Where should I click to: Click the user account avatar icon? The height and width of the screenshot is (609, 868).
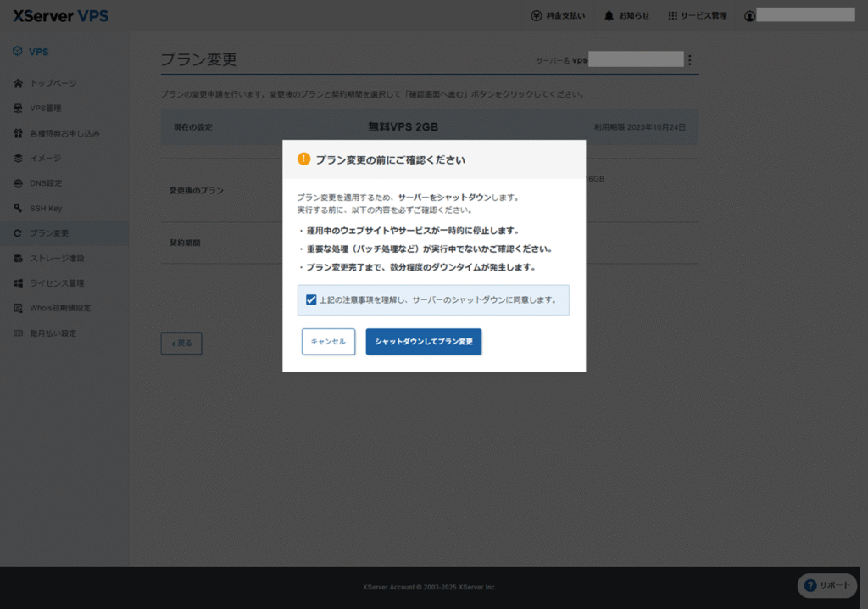coord(749,15)
